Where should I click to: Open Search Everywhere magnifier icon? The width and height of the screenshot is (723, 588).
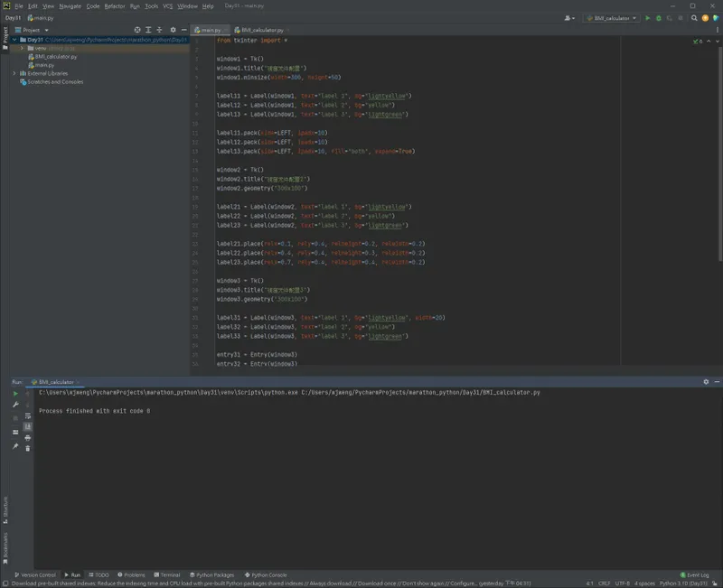[x=694, y=18]
